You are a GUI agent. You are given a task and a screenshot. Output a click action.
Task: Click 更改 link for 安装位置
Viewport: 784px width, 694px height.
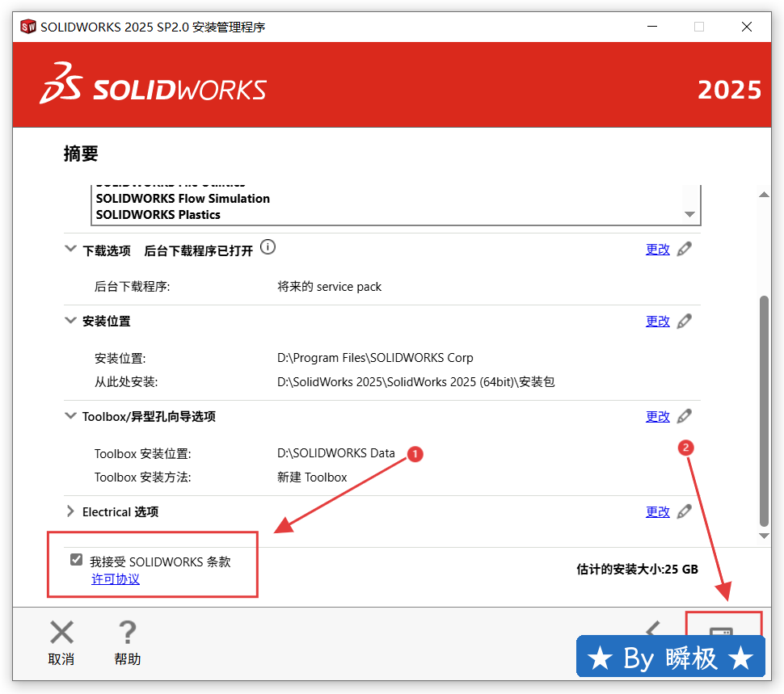[x=657, y=321]
